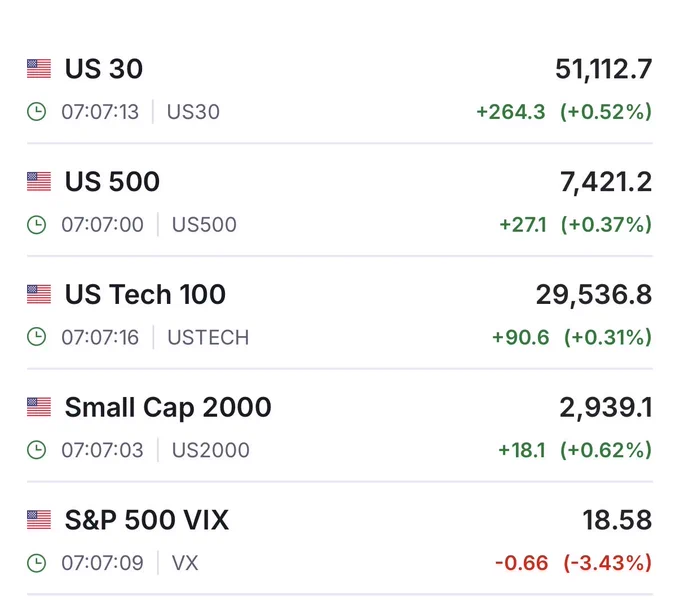Click the US 30 price 51,112.7
The image size is (680, 609).
[x=604, y=69]
